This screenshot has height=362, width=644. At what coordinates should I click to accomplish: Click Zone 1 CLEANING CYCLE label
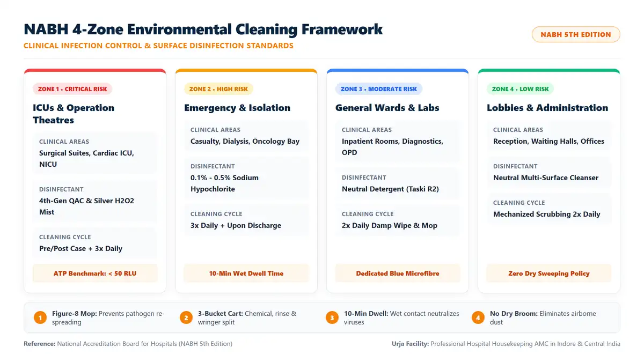pos(65,237)
